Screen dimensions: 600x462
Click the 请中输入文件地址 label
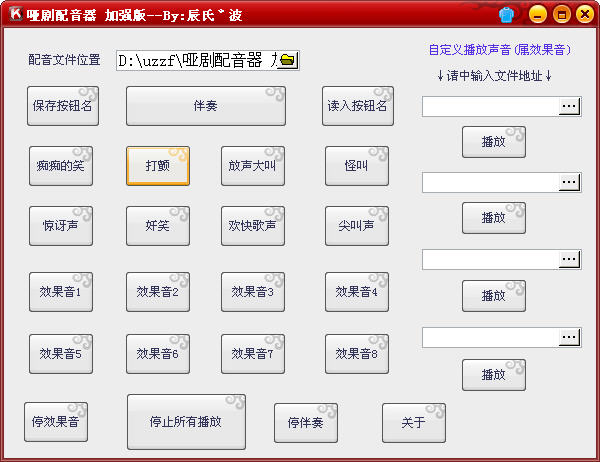click(494, 76)
